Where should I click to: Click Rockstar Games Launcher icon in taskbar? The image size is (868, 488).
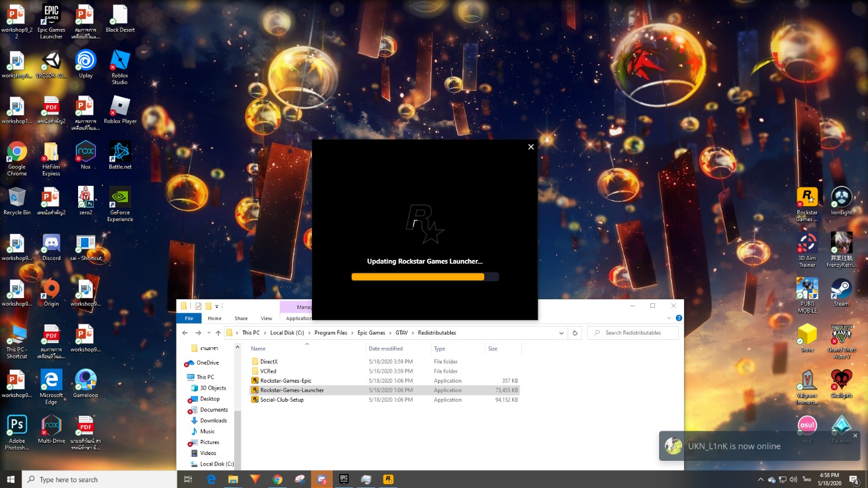tap(388, 479)
